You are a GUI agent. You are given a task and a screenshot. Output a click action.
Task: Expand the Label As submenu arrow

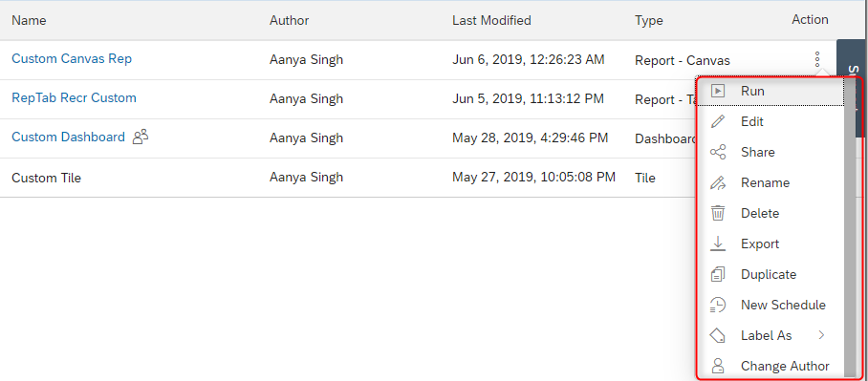[x=821, y=335]
